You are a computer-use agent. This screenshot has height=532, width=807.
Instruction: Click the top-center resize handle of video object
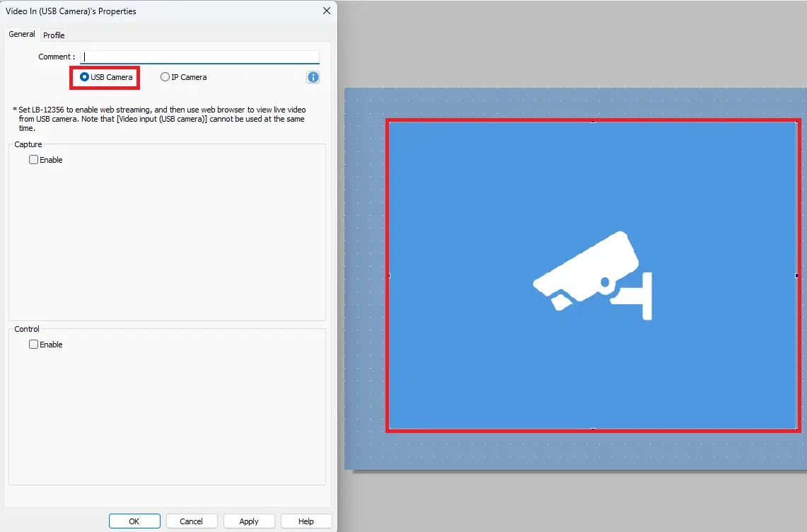(593, 120)
